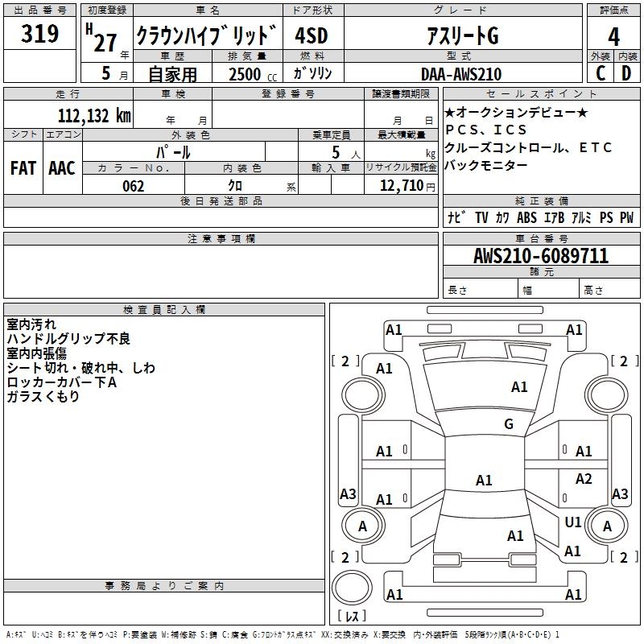Select the ナビ equipment item
Screen dimensions: 644x644
coord(456,217)
